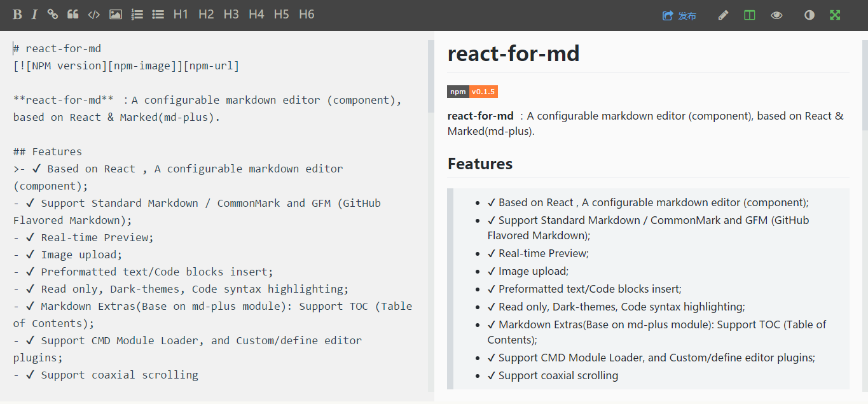Toggle dark theme with the contrast icon
Viewport: 868px width, 404px height.
pyautogui.click(x=809, y=15)
